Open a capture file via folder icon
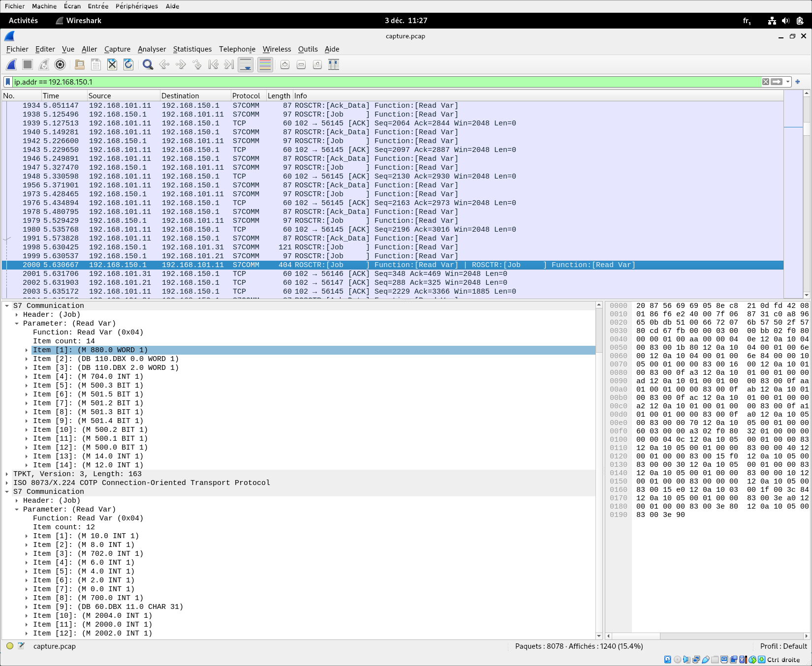 coord(80,64)
